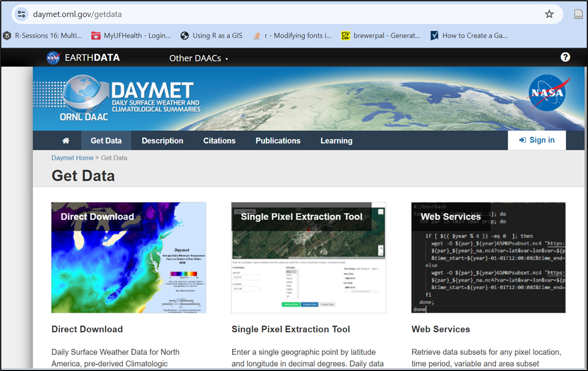
Task: Click the "Daily Surface Weather Data for North" text
Action: 115,352
